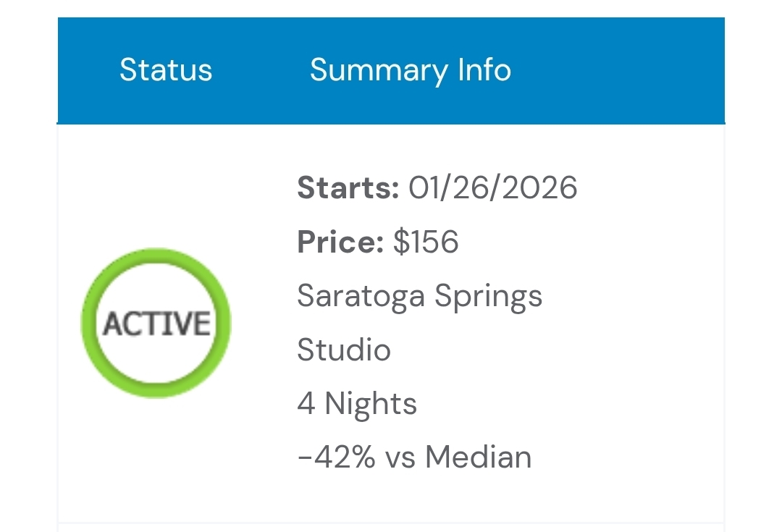
Task: Click the Studio room type text
Action: 344,350
